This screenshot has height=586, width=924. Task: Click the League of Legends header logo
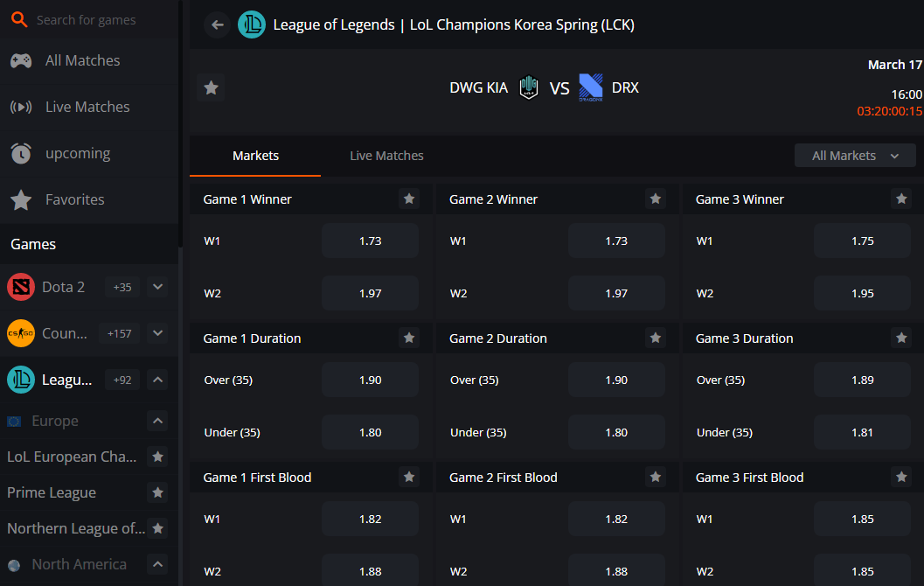click(252, 24)
